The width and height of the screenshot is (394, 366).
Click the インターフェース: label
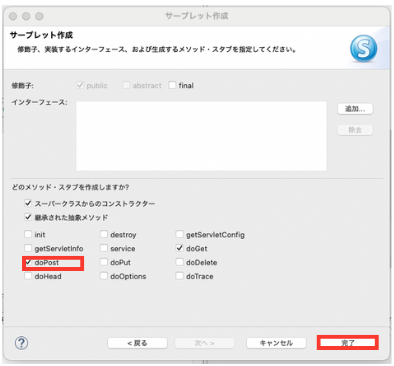(x=39, y=102)
